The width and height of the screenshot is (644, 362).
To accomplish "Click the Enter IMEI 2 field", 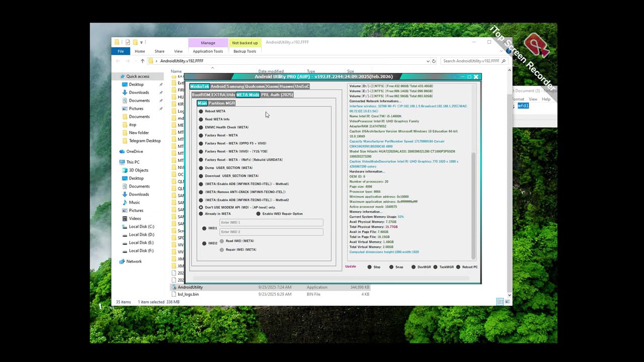I will [x=271, y=232].
